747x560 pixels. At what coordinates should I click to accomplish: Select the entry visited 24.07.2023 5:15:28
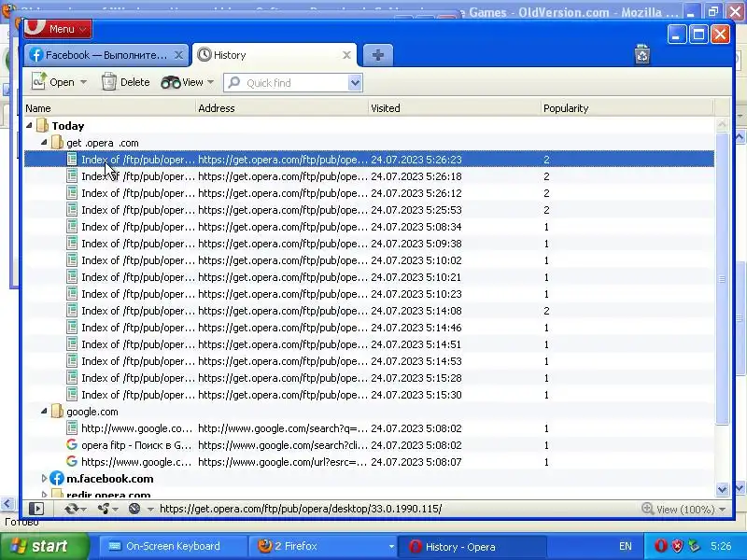coord(369,378)
